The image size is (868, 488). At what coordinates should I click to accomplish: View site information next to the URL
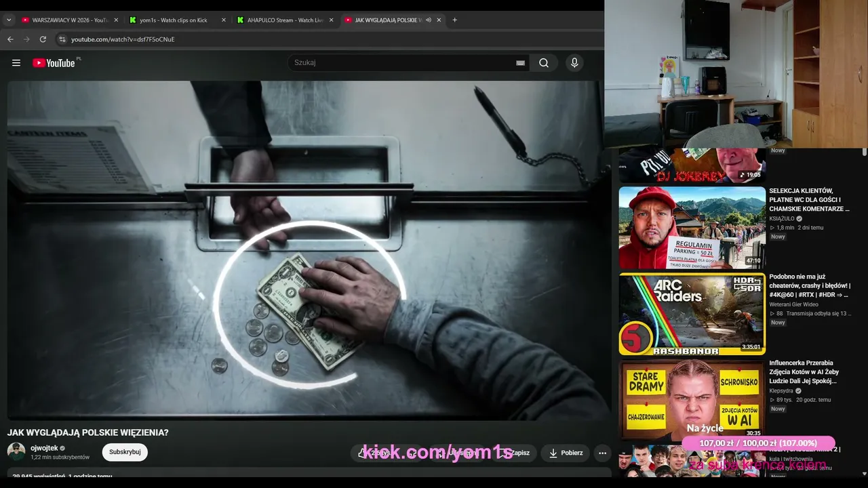click(x=62, y=39)
